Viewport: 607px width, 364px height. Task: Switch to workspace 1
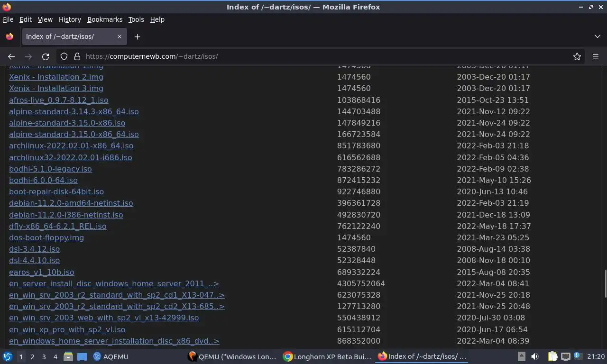[x=21, y=356]
